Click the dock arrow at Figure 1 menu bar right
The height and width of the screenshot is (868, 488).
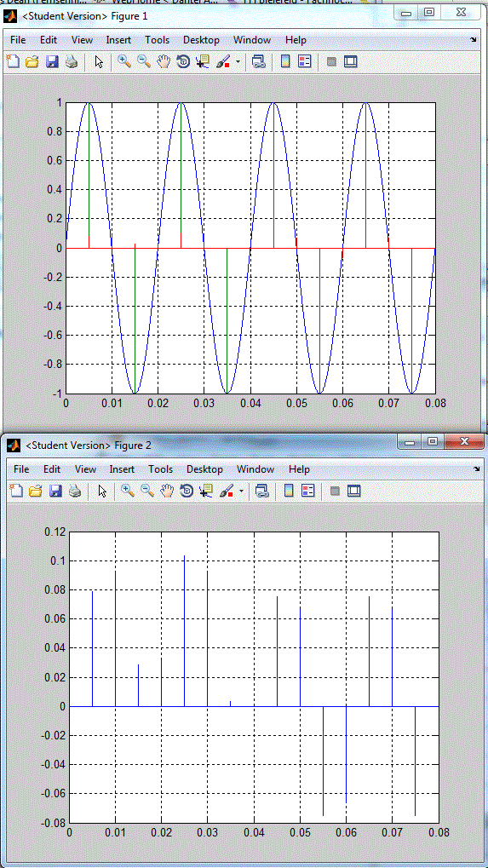pyautogui.click(x=473, y=40)
